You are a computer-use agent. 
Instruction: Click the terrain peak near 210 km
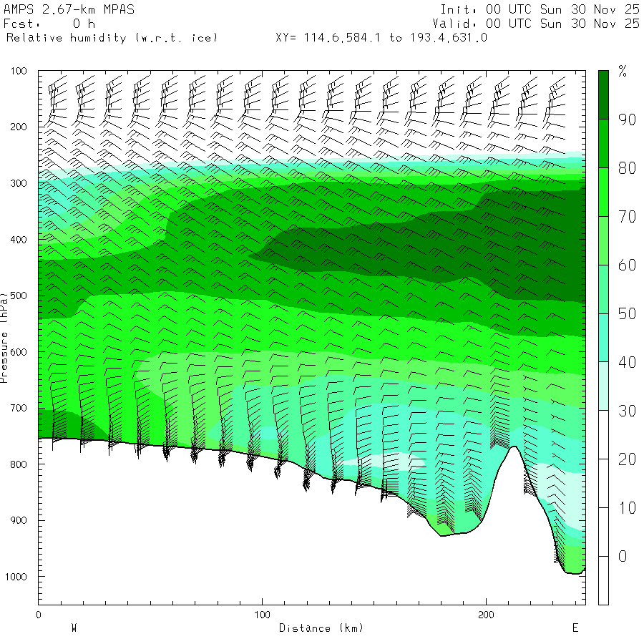tap(514, 447)
